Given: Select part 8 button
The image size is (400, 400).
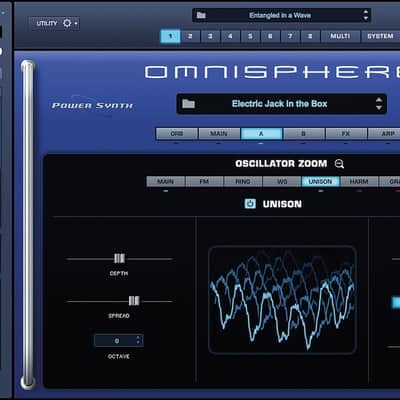Looking at the screenshot, I should pos(310,36).
